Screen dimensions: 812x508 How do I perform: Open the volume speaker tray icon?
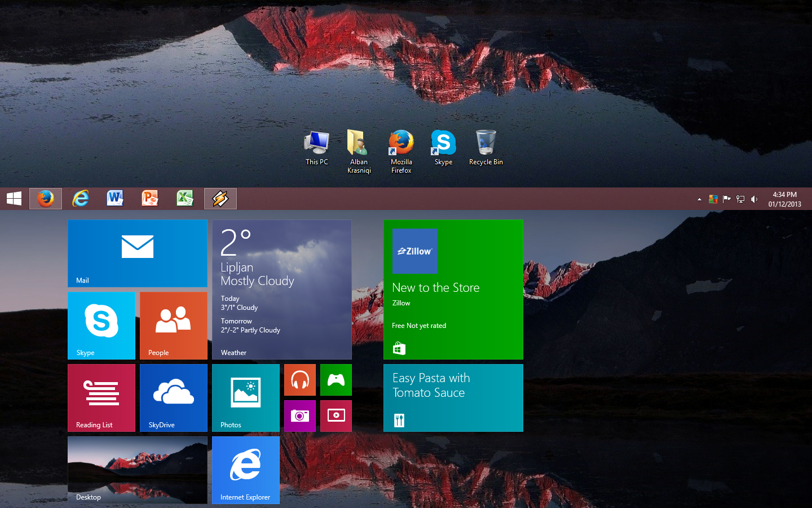click(x=754, y=199)
